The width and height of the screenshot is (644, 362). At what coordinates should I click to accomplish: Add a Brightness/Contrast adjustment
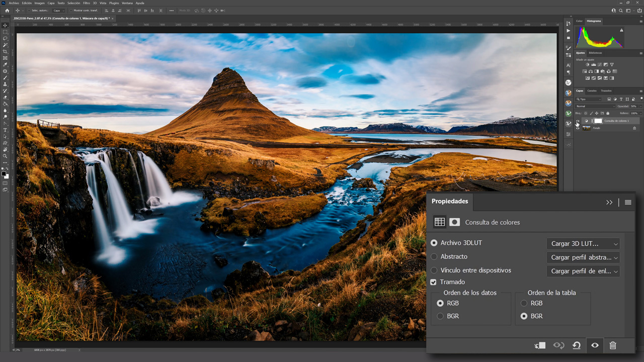(587, 64)
